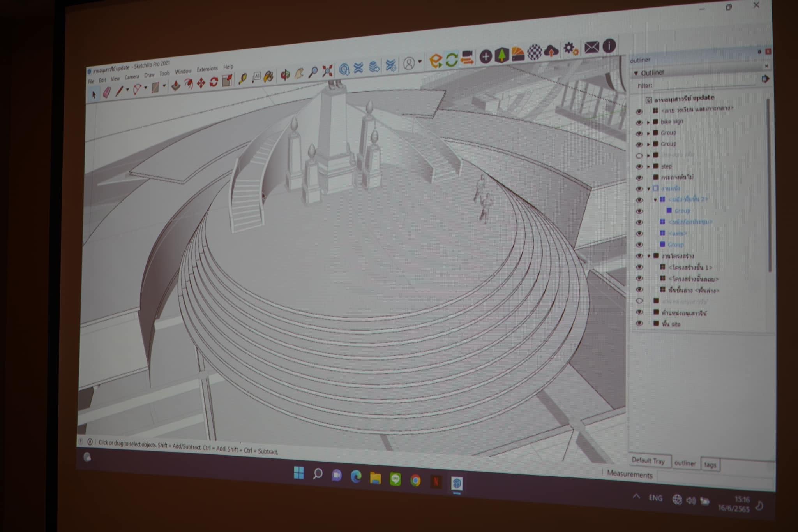Activate the Orbit camera tool
This screenshot has width=798, height=532.
click(286, 75)
